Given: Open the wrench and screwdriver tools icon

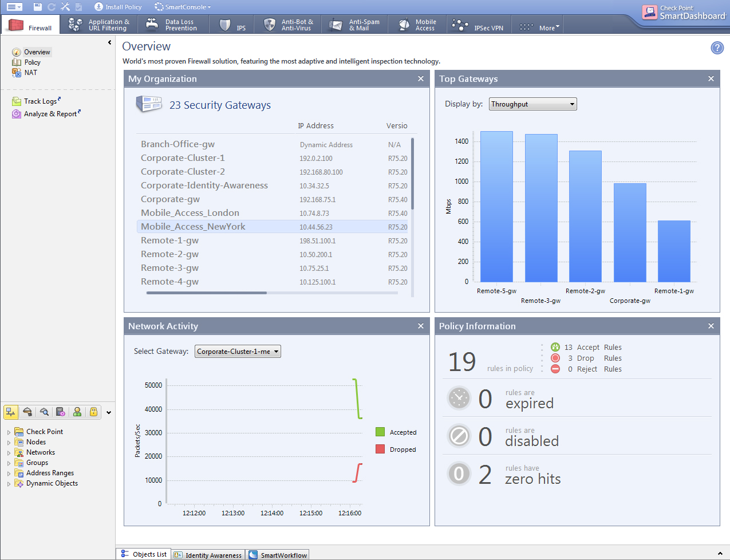Looking at the screenshot, I should click(65, 7).
